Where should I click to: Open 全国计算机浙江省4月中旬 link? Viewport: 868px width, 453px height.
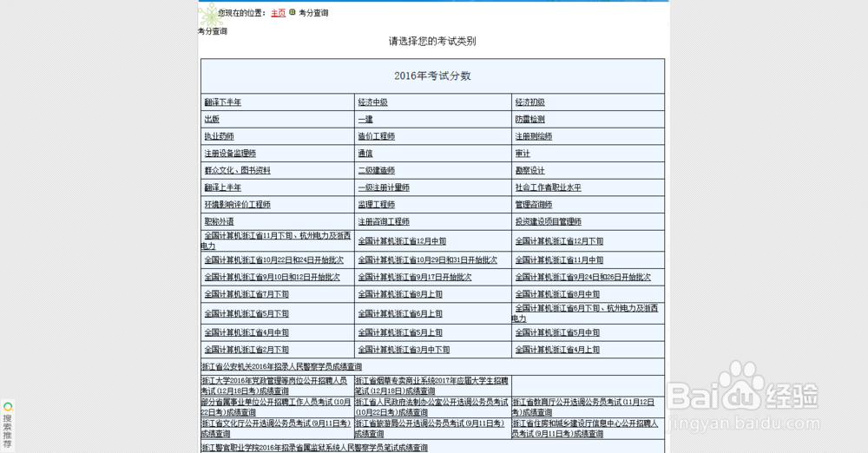pyautogui.click(x=247, y=333)
